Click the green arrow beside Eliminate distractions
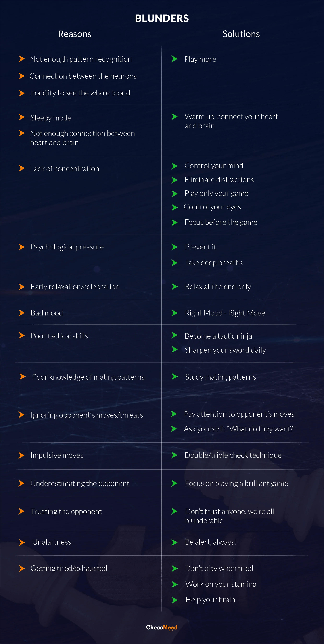 click(174, 180)
